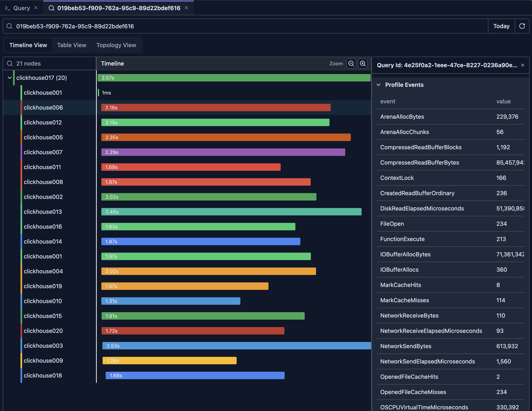Close the Query Id details panel
Screen dimensions: 532x411
(x=523, y=65)
